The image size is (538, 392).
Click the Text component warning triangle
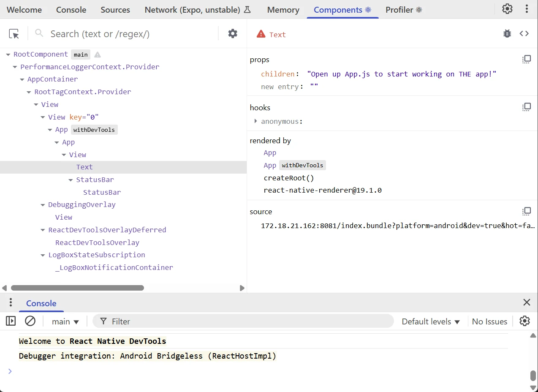(261, 34)
